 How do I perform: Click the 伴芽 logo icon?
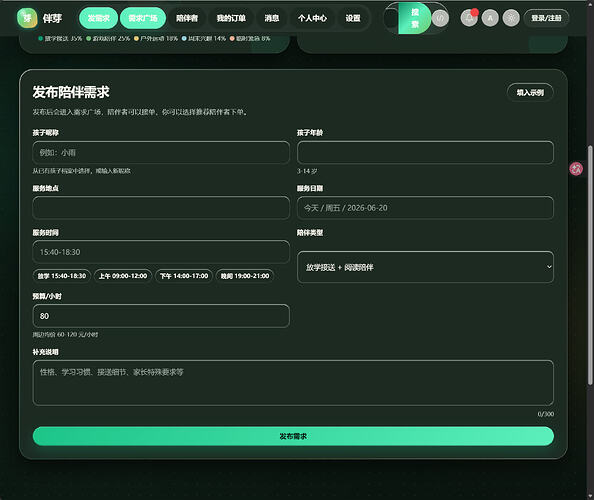point(27,18)
